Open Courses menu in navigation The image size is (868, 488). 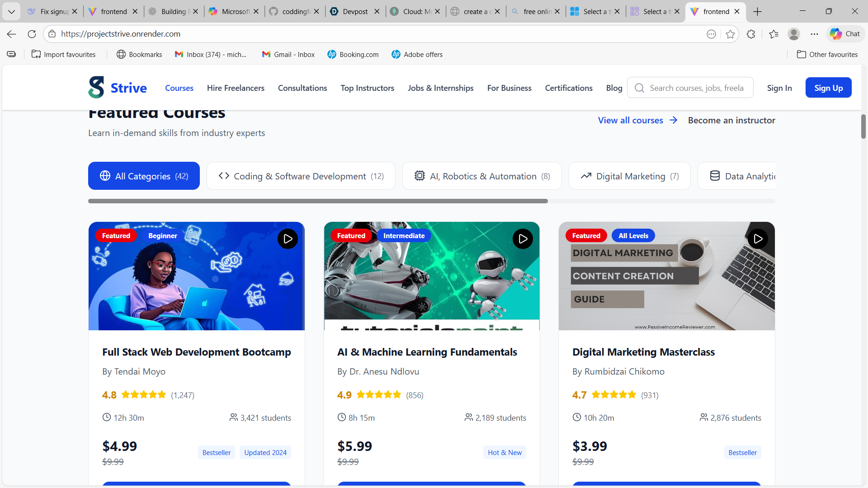tap(179, 88)
